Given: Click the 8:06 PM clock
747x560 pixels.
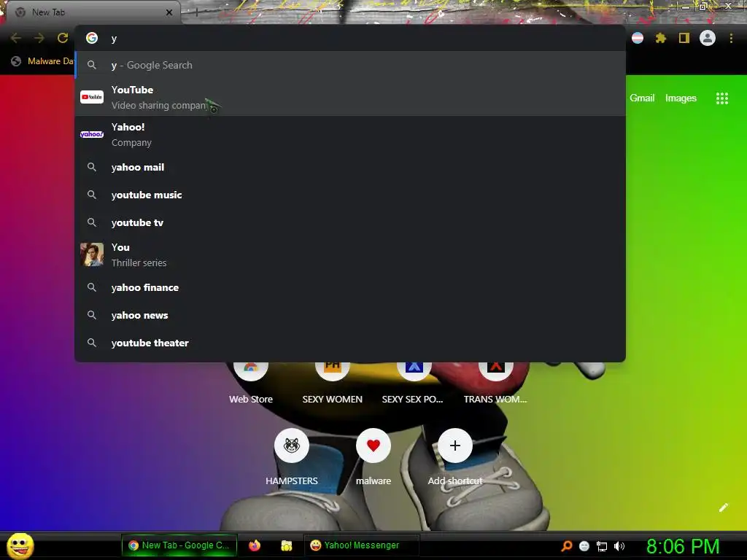Looking at the screenshot, I should click(x=683, y=545).
